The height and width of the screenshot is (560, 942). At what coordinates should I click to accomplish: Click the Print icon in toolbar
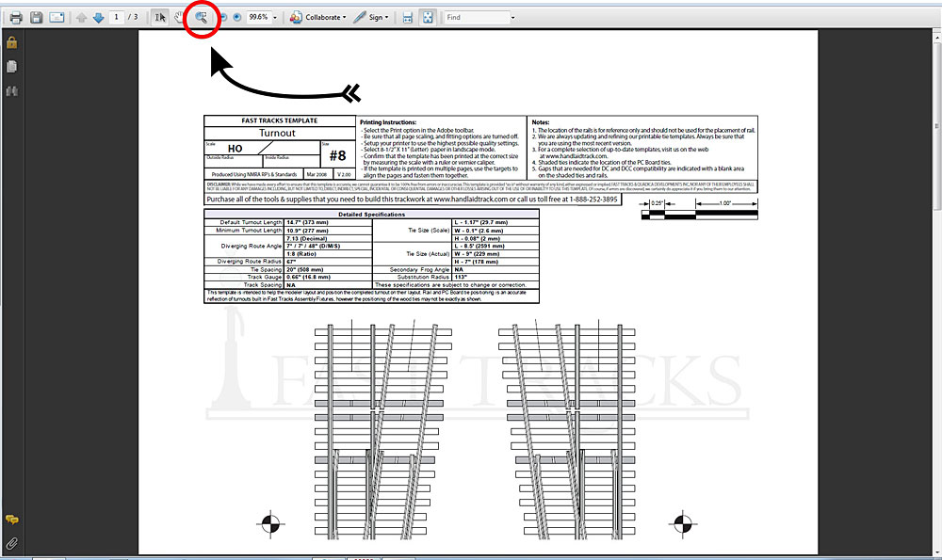[16, 18]
